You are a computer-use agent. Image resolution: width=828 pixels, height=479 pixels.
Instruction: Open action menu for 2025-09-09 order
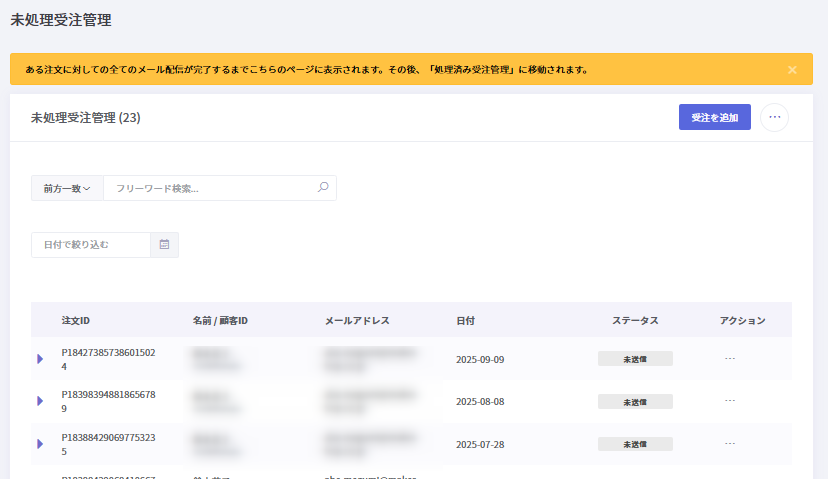730,358
